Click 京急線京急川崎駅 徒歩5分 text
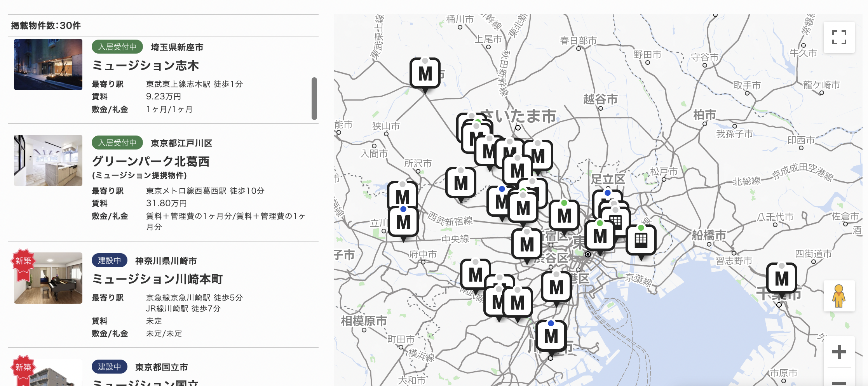 tap(194, 297)
